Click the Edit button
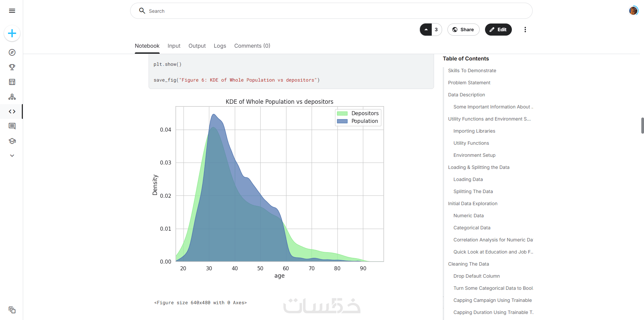Viewport: 644px width, 320px height. coord(498,30)
